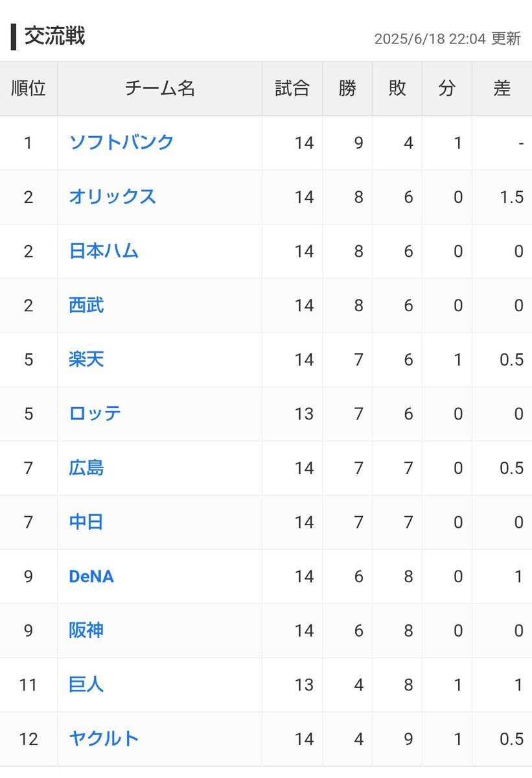Click the 交流戦 section heading
The image size is (532, 778).
coord(54,36)
